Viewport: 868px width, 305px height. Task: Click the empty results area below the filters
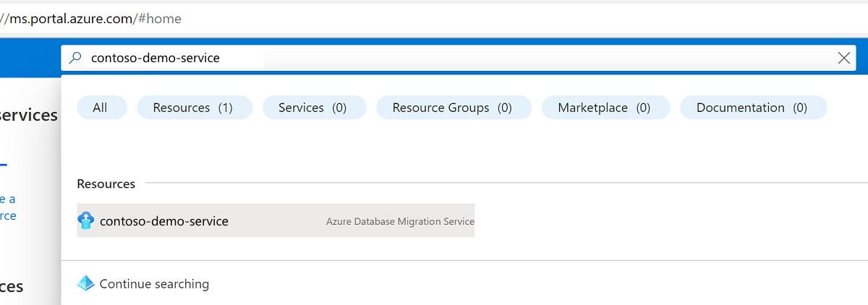pos(463,148)
